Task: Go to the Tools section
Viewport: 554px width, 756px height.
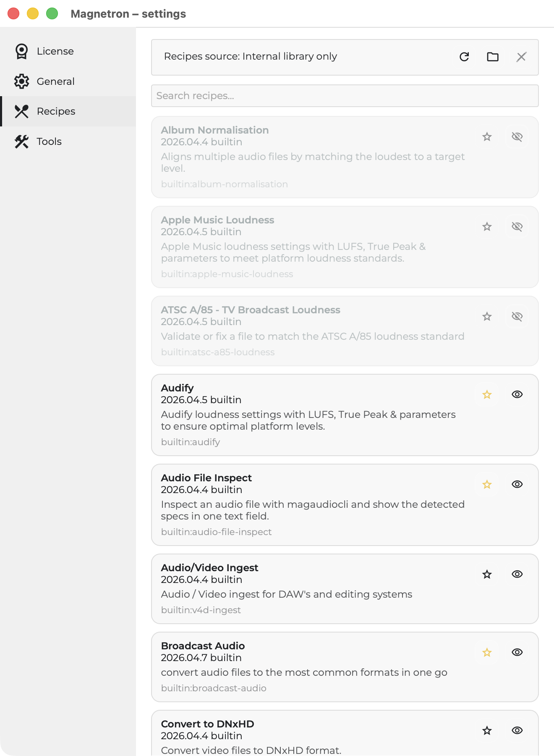Action: point(49,142)
